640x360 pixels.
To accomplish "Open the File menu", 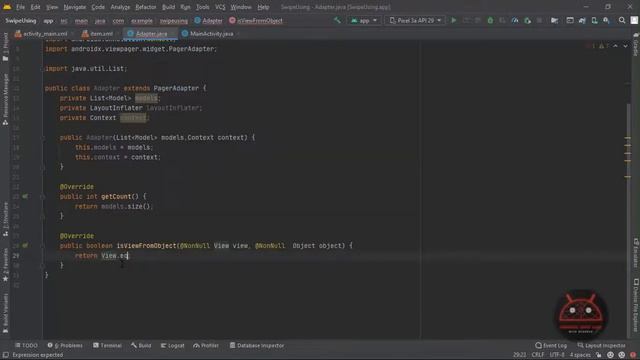I will pos(20,7).
